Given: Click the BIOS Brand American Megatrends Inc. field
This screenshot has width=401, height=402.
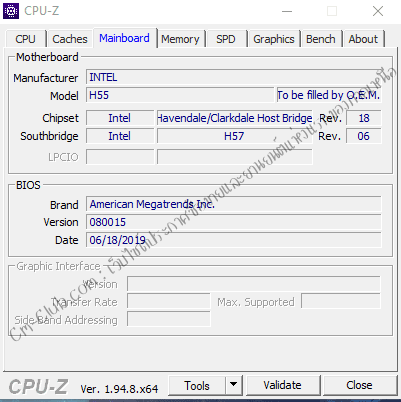Looking at the screenshot, I should [233, 204].
